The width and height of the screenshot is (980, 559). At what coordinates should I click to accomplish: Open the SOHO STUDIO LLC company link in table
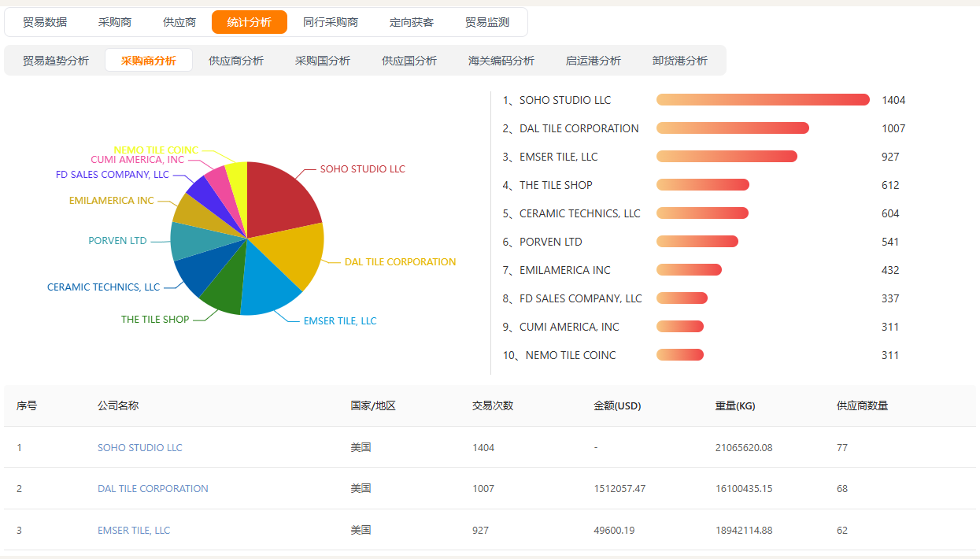[140, 447]
